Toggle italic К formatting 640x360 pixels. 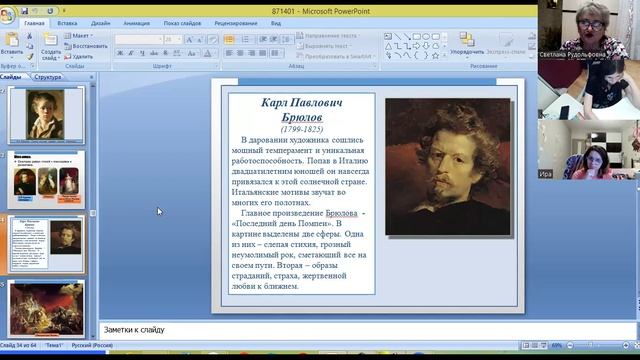click(x=131, y=53)
